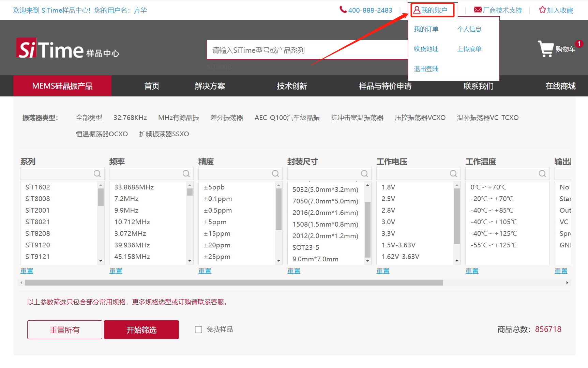The height and width of the screenshot is (368, 588).
Task: Open the MEMS硅晶振产品 menu
Action: (x=62, y=86)
